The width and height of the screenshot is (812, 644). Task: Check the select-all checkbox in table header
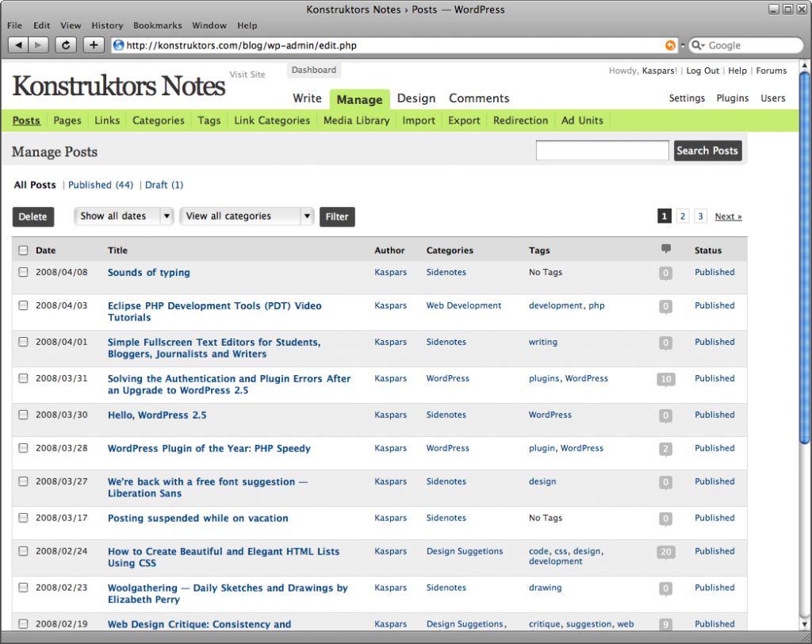[x=23, y=251]
